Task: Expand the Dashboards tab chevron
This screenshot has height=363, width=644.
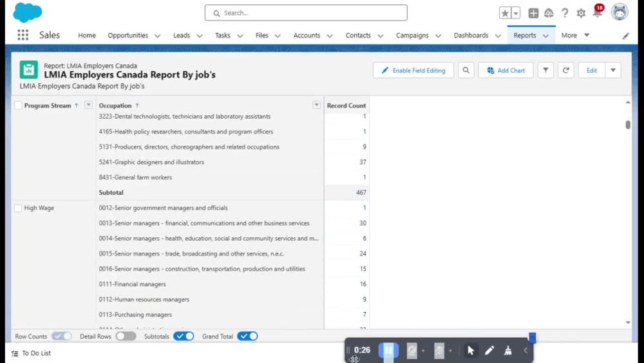Action: [x=498, y=35]
